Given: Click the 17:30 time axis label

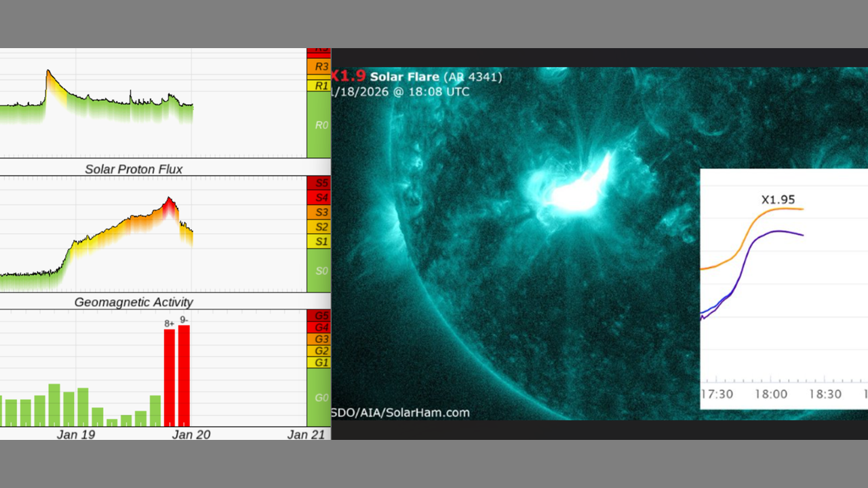Looking at the screenshot, I should point(716,394).
